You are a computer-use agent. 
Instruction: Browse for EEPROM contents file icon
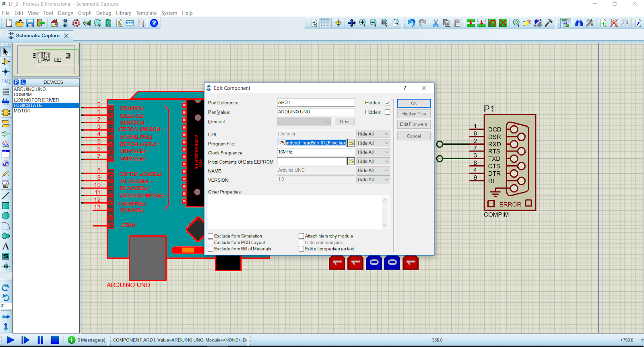[351, 161]
